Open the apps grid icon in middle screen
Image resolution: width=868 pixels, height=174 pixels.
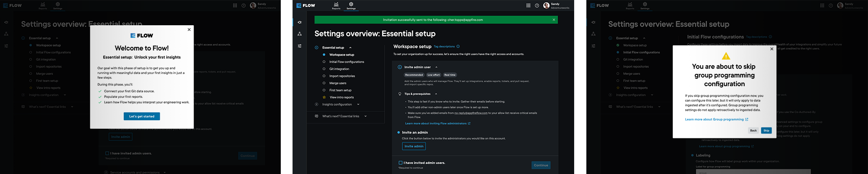tap(528, 6)
